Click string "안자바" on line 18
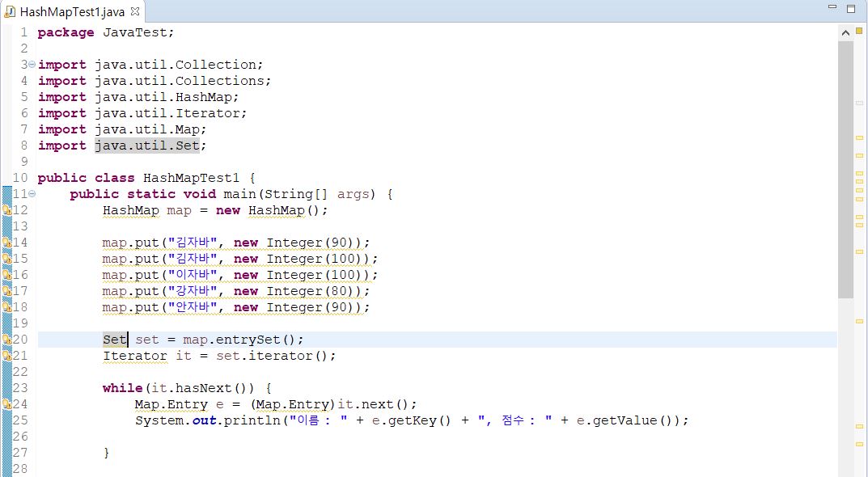Viewport: 868px width, 477px height. point(192,307)
